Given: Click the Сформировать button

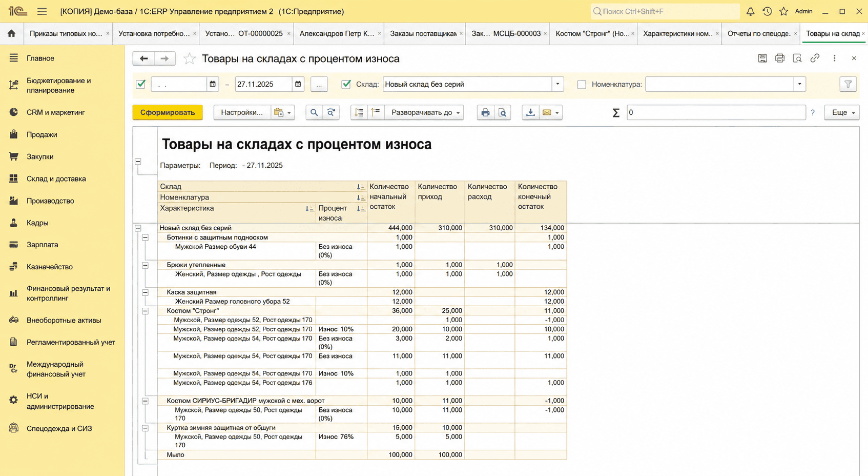Looking at the screenshot, I should click(168, 112).
